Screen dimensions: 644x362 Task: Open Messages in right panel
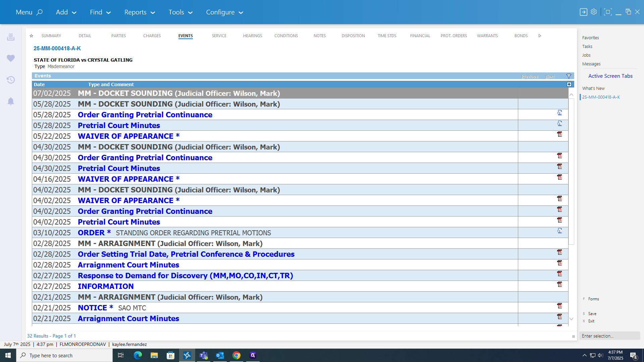click(x=591, y=64)
